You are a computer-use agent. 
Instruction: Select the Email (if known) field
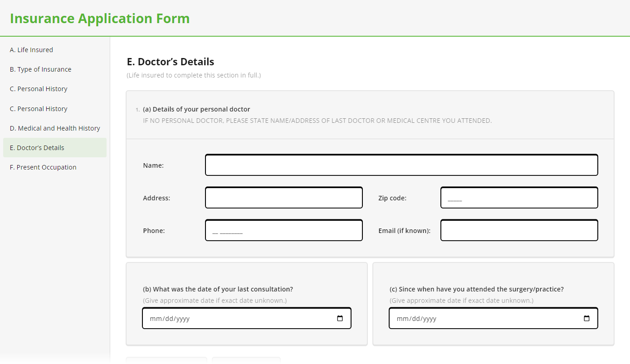519,230
